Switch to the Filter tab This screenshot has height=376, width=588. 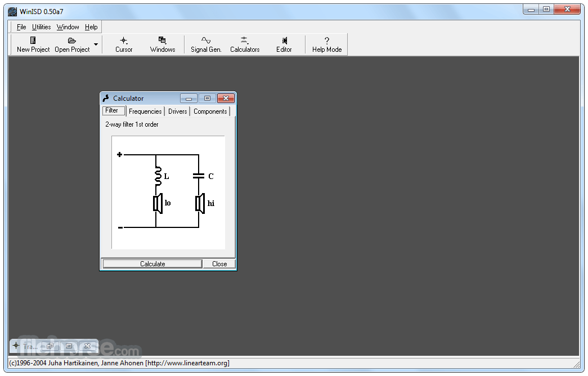click(113, 111)
